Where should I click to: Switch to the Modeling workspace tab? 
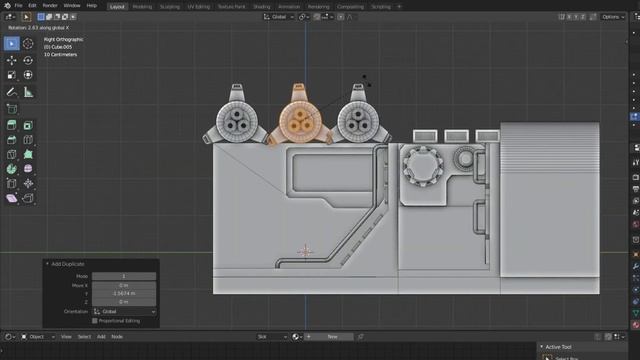142,7
